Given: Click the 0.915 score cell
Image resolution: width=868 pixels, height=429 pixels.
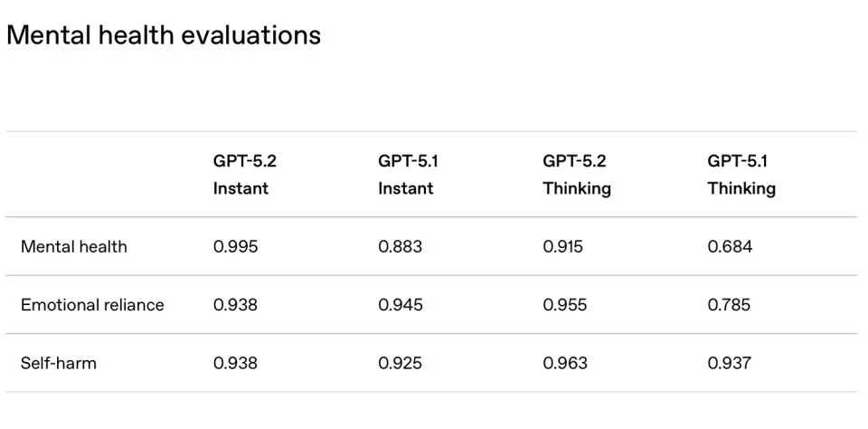Looking at the screenshot, I should 564,246.
